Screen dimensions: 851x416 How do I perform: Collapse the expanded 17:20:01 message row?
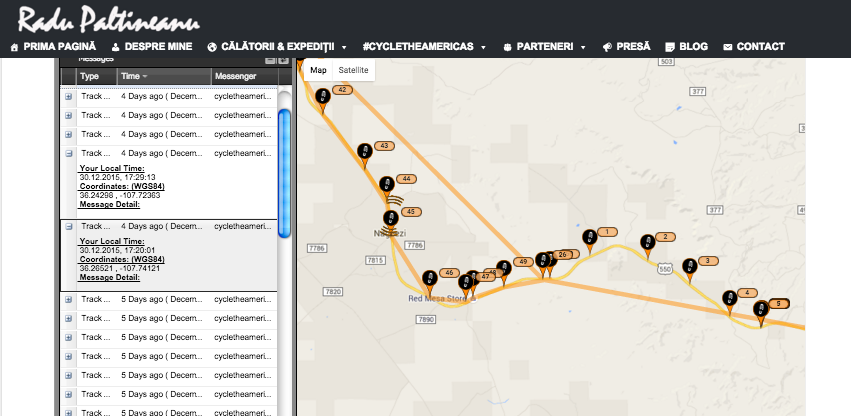[x=69, y=227]
